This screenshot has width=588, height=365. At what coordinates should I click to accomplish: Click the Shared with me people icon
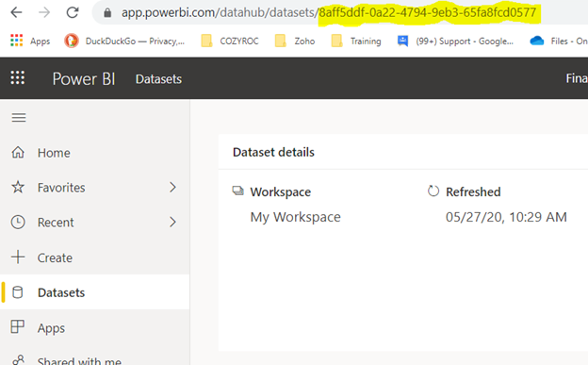(19, 360)
